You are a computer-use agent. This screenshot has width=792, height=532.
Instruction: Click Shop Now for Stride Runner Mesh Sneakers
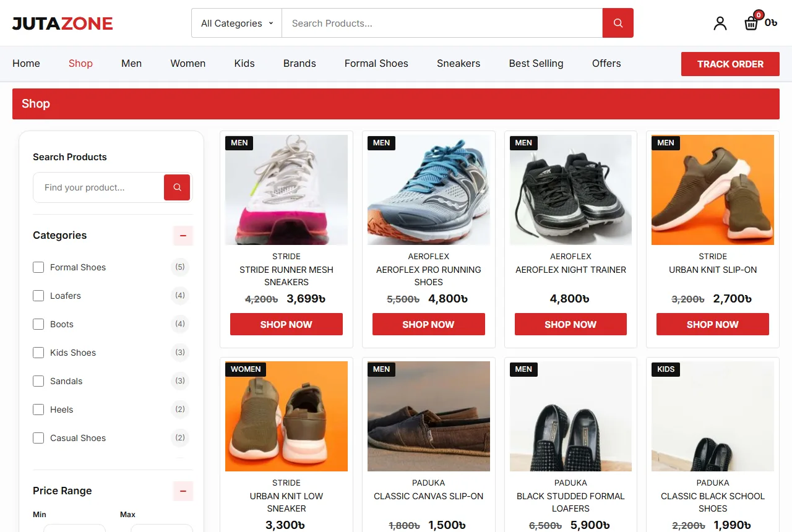(x=286, y=324)
